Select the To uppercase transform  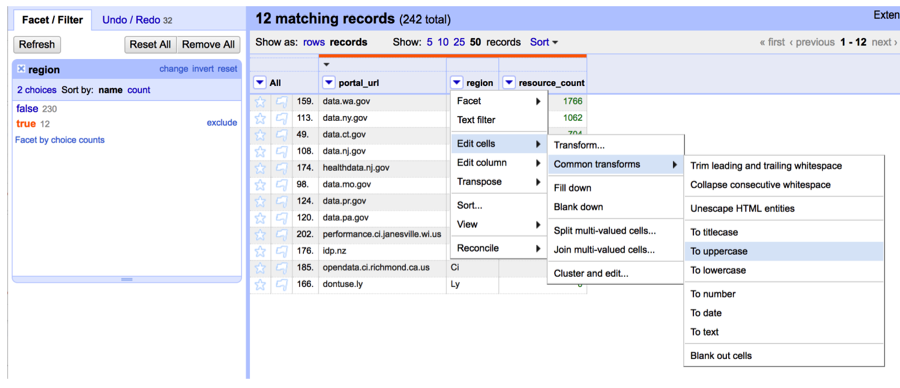click(784, 251)
